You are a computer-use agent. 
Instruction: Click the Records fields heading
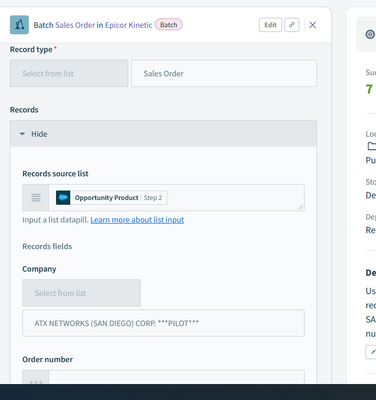click(47, 246)
